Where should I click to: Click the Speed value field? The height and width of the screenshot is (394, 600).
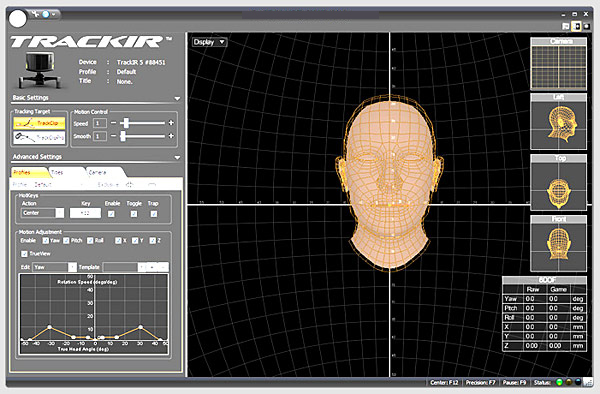tap(99, 123)
